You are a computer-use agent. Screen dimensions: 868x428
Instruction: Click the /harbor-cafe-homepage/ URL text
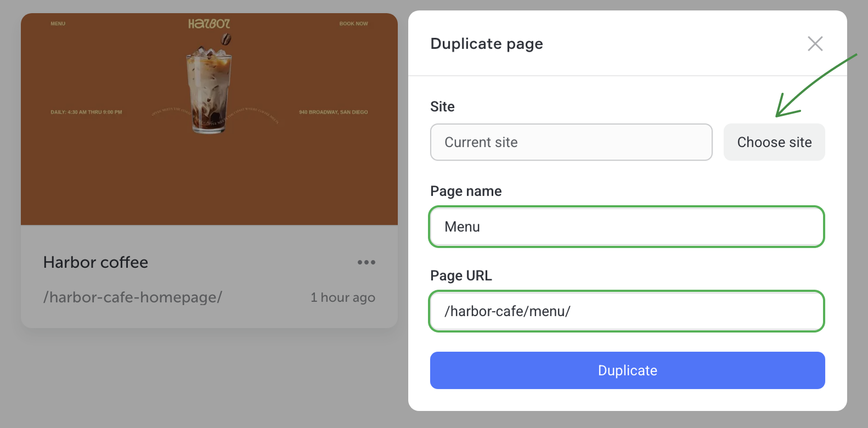(x=133, y=297)
